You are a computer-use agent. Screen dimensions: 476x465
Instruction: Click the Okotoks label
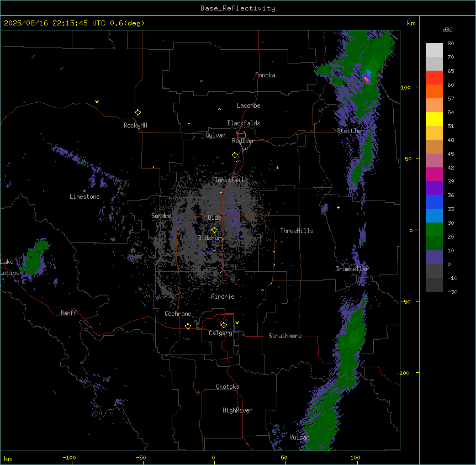coord(228,387)
